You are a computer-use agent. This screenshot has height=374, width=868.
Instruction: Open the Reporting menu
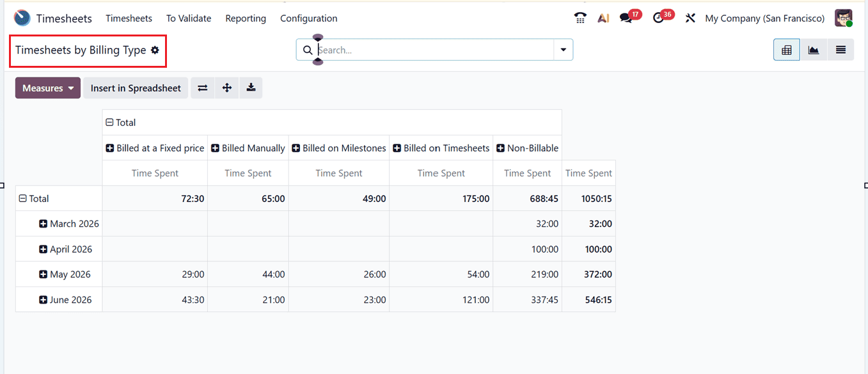[x=246, y=19]
